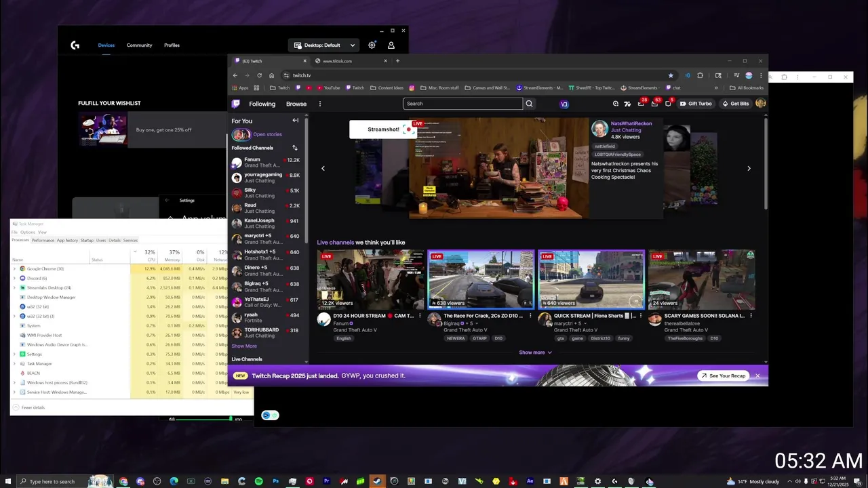Open Details tab in Task Manager
This screenshot has width=868, height=488.
tap(115, 240)
